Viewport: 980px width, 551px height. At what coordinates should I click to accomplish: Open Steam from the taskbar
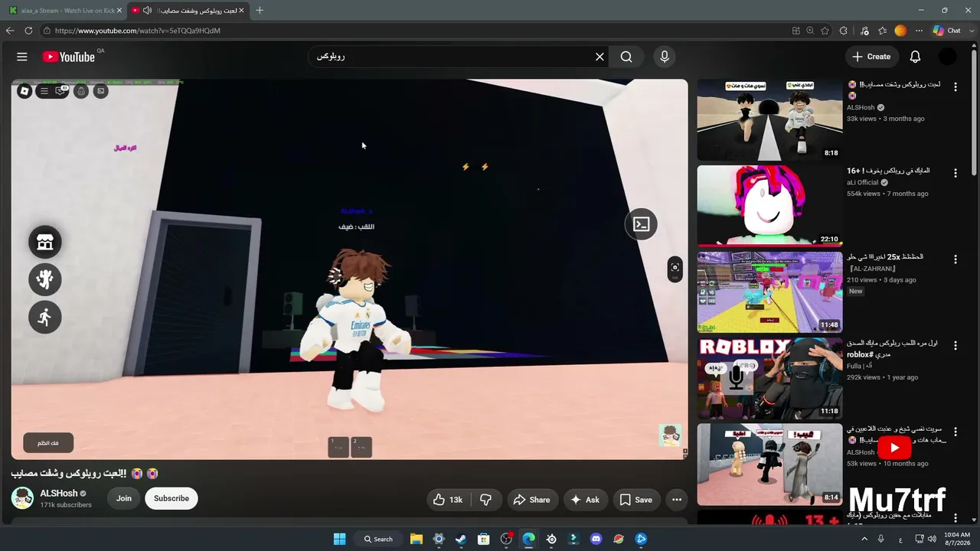click(x=461, y=539)
